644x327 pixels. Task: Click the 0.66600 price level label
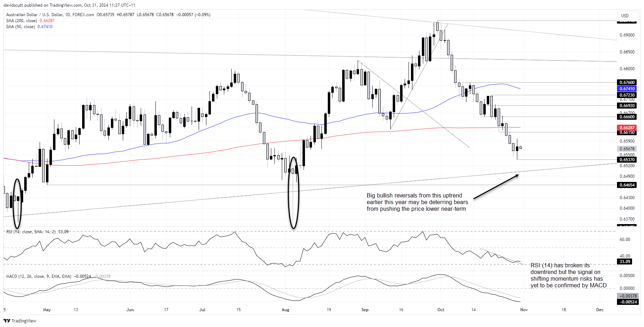click(627, 117)
